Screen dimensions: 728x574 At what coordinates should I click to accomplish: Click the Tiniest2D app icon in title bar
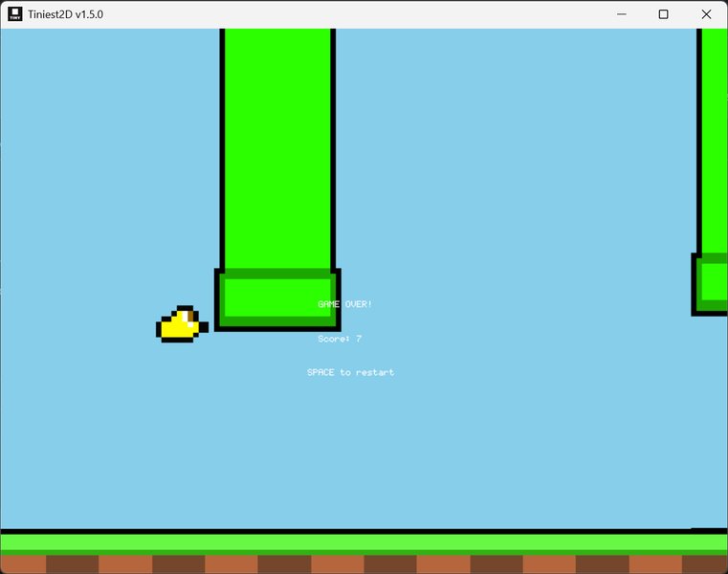pyautogui.click(x=15, y=14)
